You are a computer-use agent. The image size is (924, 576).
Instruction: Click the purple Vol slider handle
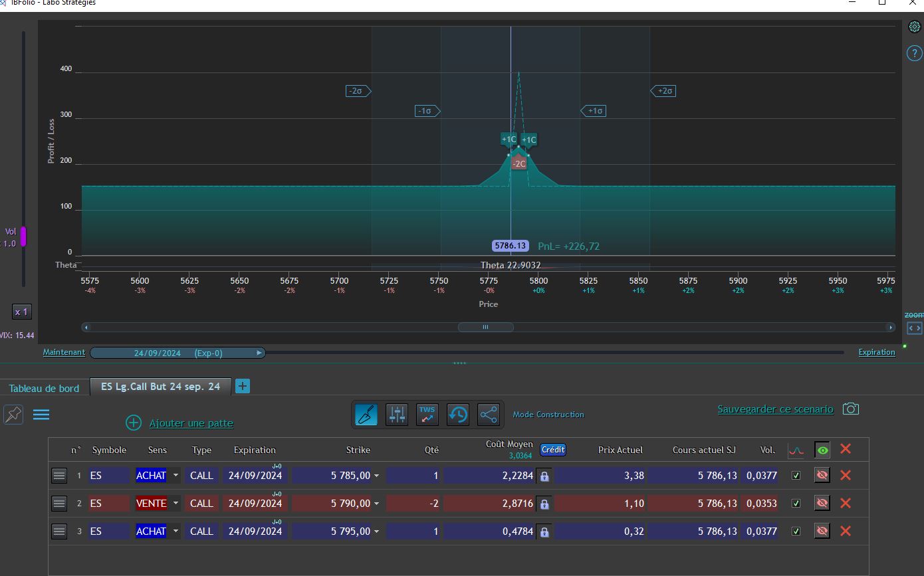[23, 237]
